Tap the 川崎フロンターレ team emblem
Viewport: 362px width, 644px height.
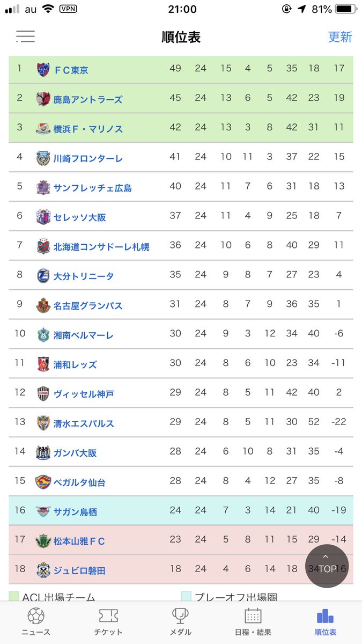43,158
